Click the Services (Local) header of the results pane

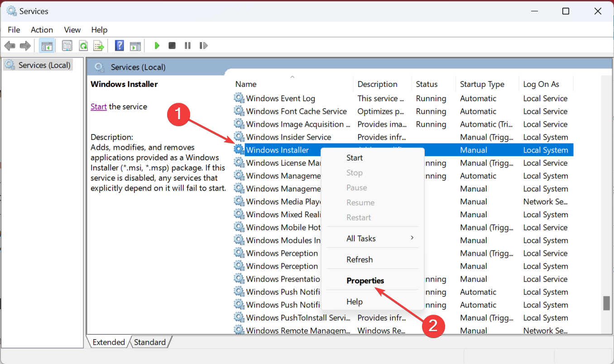tap(138, 67)
